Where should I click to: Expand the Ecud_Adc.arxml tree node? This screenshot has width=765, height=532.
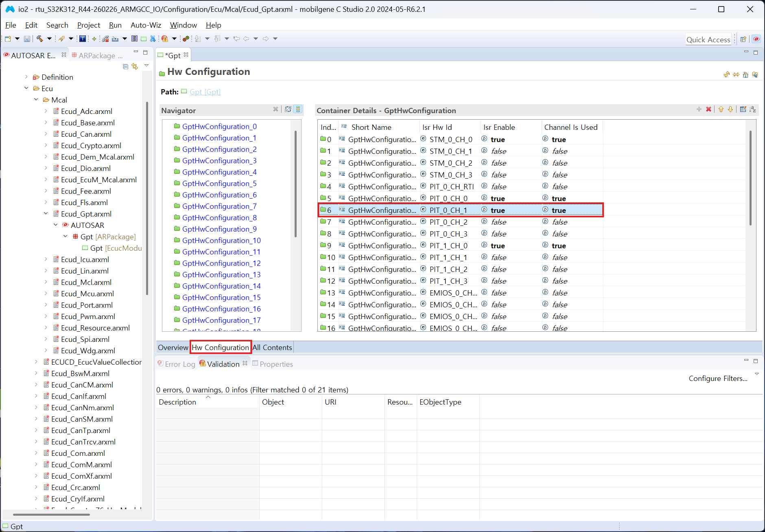pyautogui.click(x=46, y=111)
